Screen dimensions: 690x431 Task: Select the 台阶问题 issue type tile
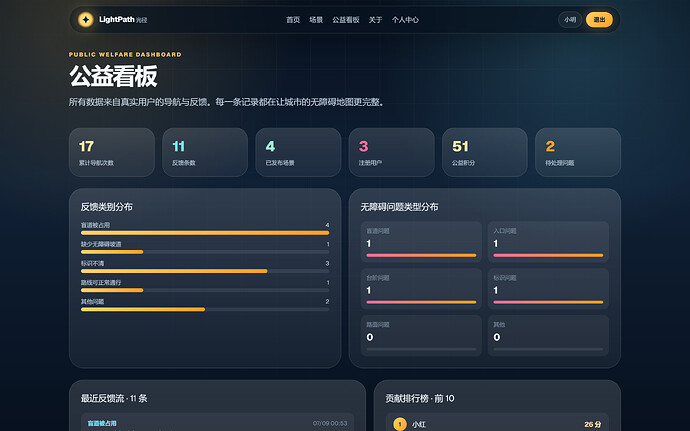421,289
